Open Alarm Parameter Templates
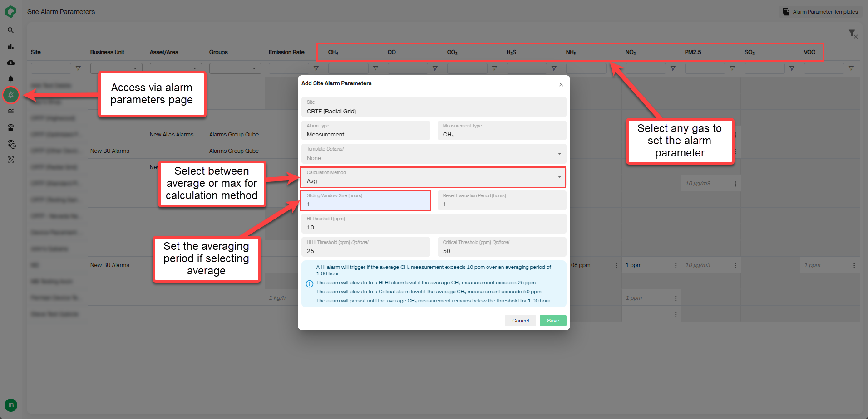This screenshot has height=419, width=868. click(x=820, y=12)
